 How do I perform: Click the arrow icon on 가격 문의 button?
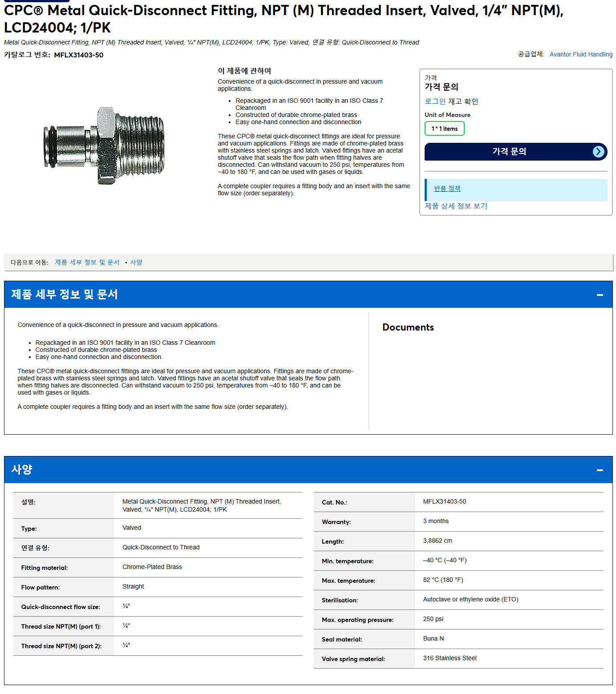[x=599, y=152]
